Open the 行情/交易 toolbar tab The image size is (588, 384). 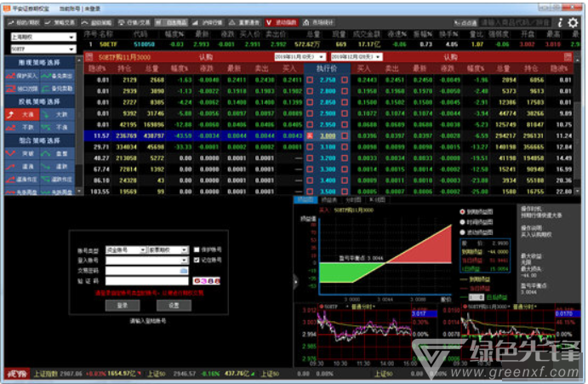point(134,22)
